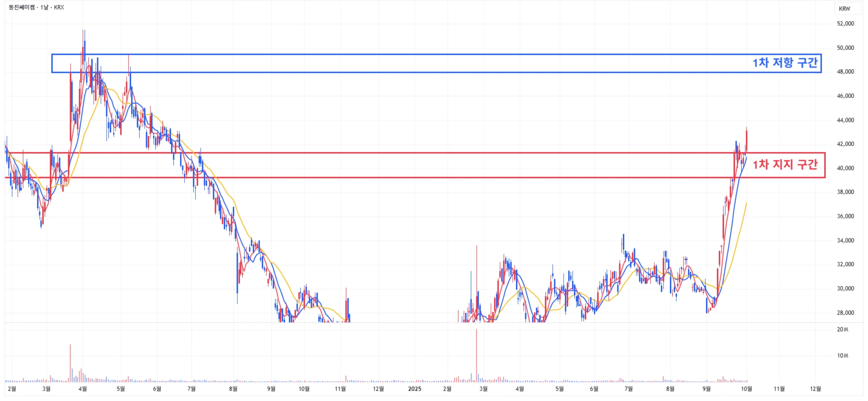Select the 1차 지지 구간 text label
Screen dimensions: 868x401
pyautogui.click(x=785, y=165)
